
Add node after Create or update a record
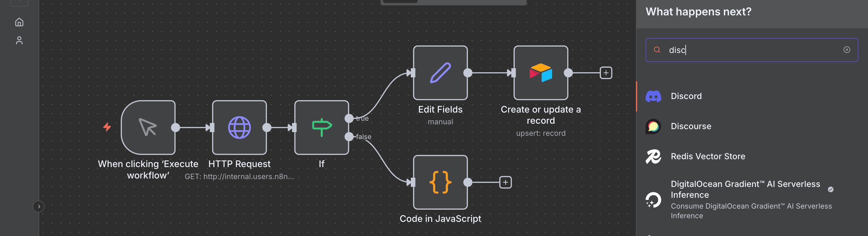click(606, 73)
